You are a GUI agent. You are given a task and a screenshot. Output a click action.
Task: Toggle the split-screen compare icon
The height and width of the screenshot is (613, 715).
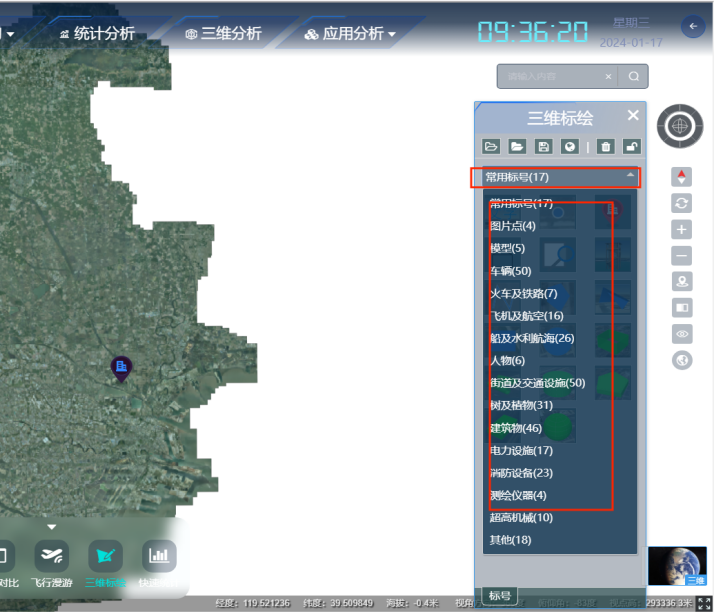coord(682,307)
